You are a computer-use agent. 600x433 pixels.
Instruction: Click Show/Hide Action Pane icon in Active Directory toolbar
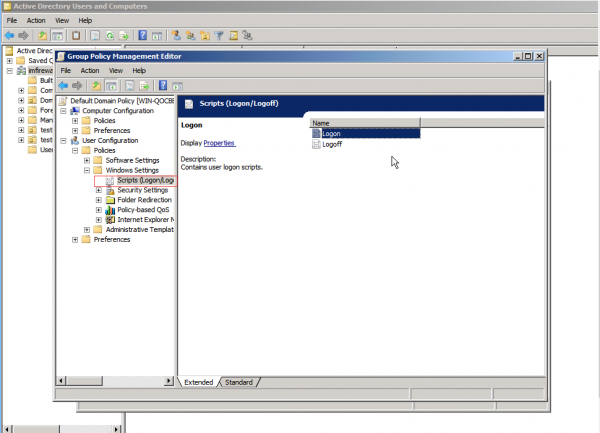tap(157, 36)
